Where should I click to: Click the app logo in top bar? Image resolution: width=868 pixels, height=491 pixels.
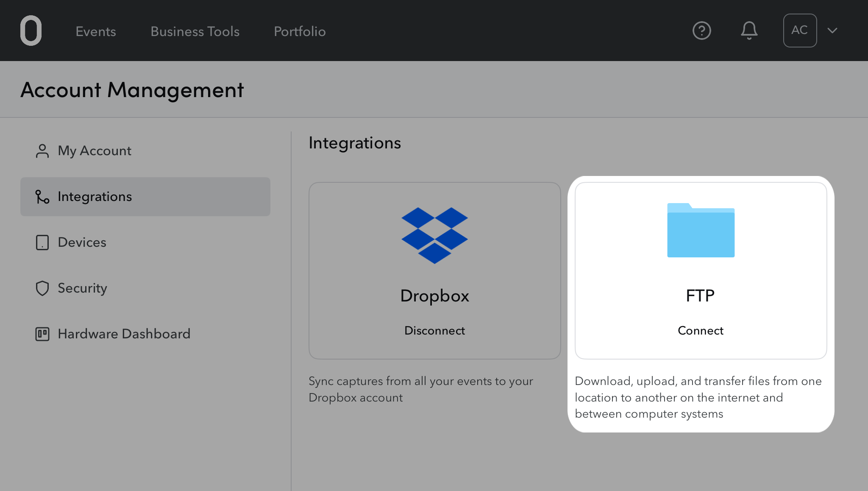pyautogui.click(x=31, y=31)
